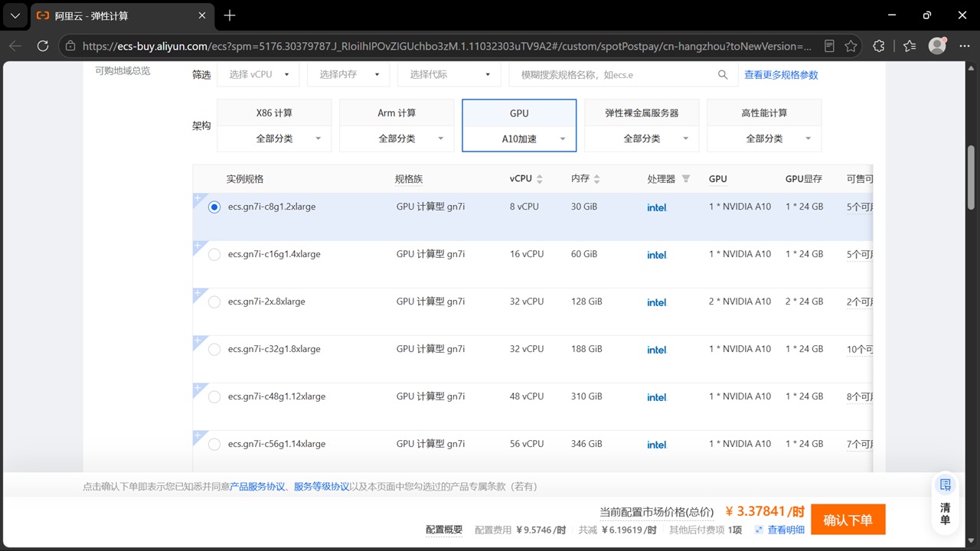Open the 产品服务协议 link
The width and height of the screenshot is (980, 551).
(x=257, y=487)
